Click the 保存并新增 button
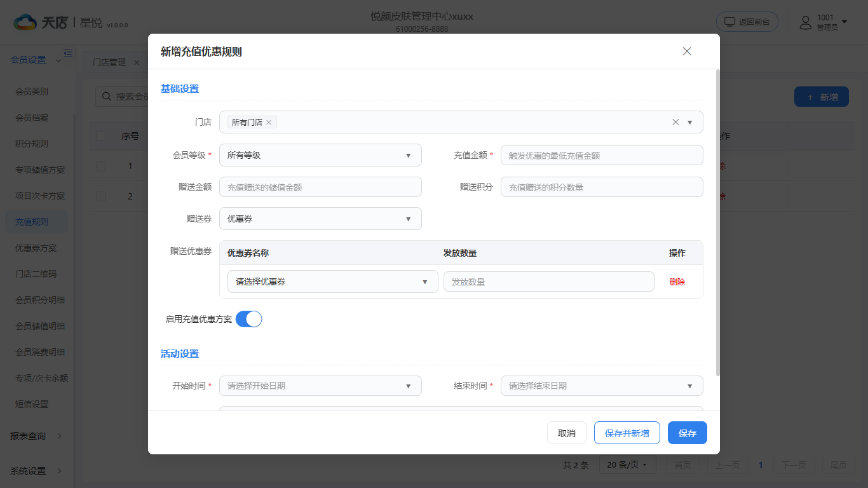The image size is (868, 488). (x=627, y=433)
